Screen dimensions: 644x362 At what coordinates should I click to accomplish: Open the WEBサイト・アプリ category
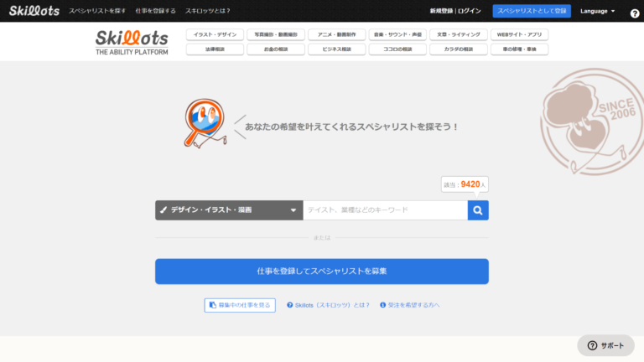point(519,35)
